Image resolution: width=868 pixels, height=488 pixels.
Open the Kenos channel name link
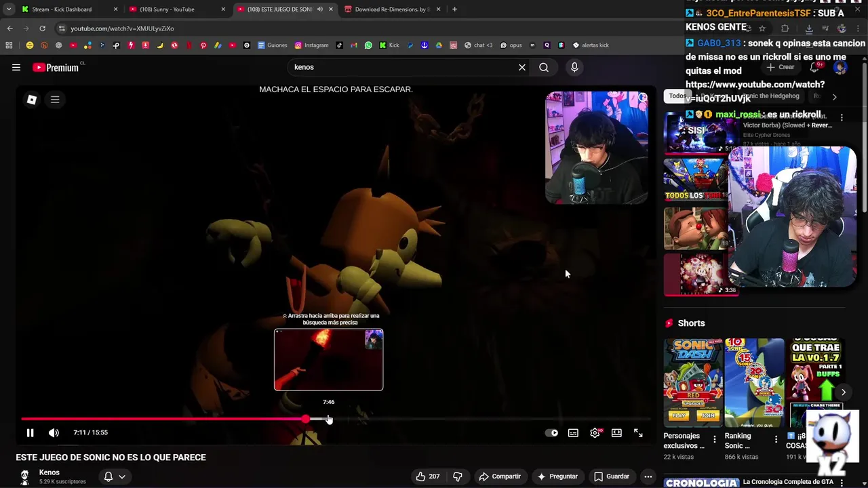tap(50, 472)
